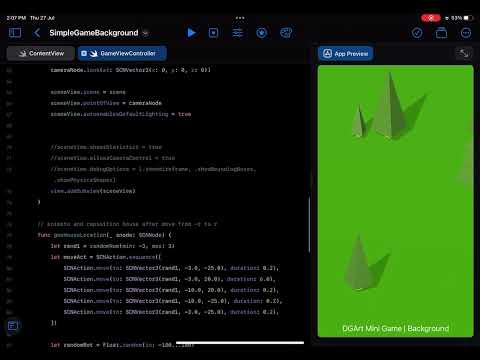Tap the red screen recording indicator
The image size is (480, 360).
(431, 18)
